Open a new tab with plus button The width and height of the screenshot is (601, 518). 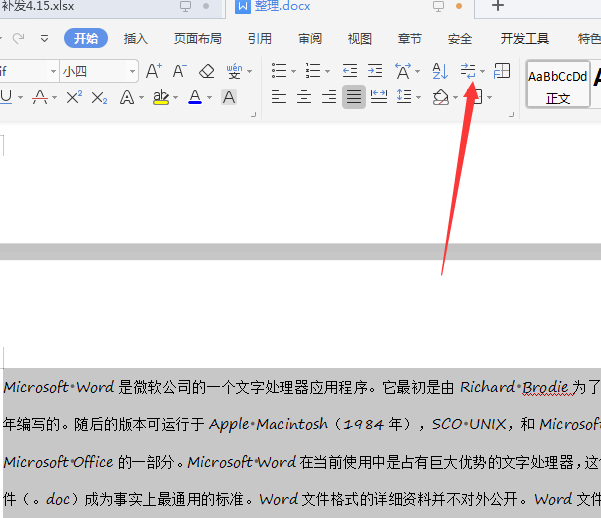tap(498, 7)
